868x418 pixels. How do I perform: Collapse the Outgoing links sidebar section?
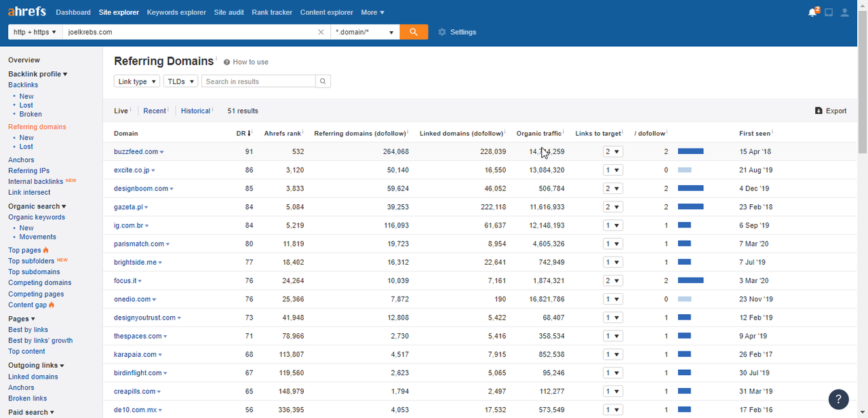tap(37, 366)
